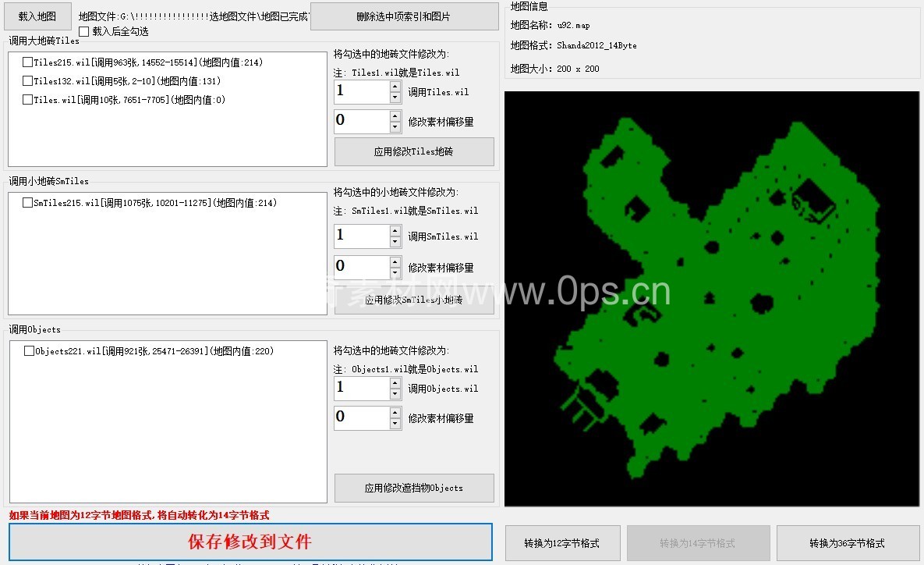
Task: Click the 调用Tiles.wil number field
Action: coord(361,91)
